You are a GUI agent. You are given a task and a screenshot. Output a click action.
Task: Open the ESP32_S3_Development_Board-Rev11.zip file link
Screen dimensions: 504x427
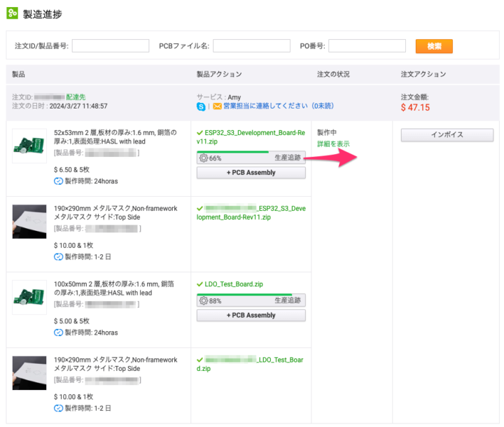(x=254, y=136)
